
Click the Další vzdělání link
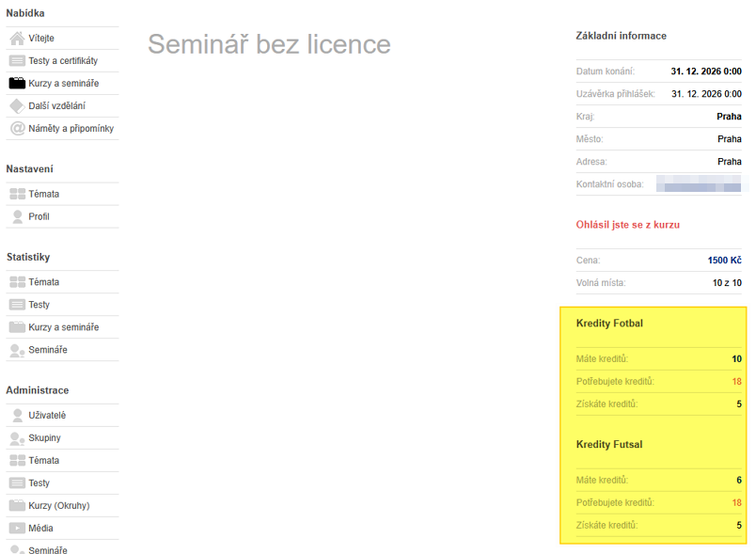(57, 106)
